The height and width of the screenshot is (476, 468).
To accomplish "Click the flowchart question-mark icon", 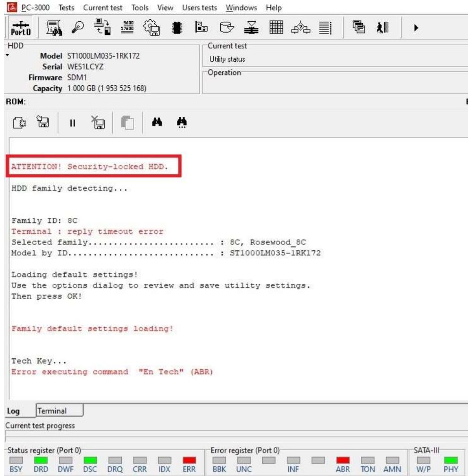I will click(301, 27).
